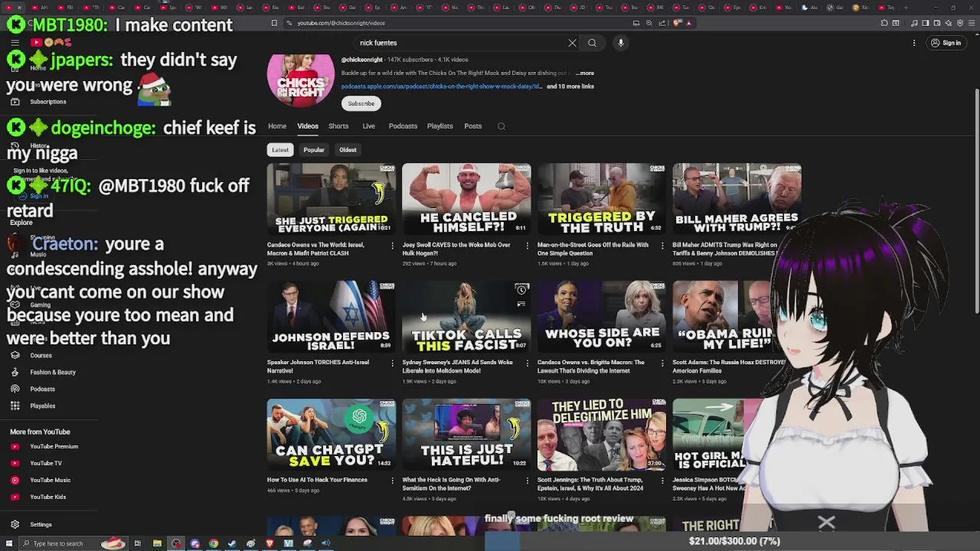Open 'They Lied to Delegitimize Him' thumbnail
The height and width of the screenshot is (551, 980).
(602, 434)
